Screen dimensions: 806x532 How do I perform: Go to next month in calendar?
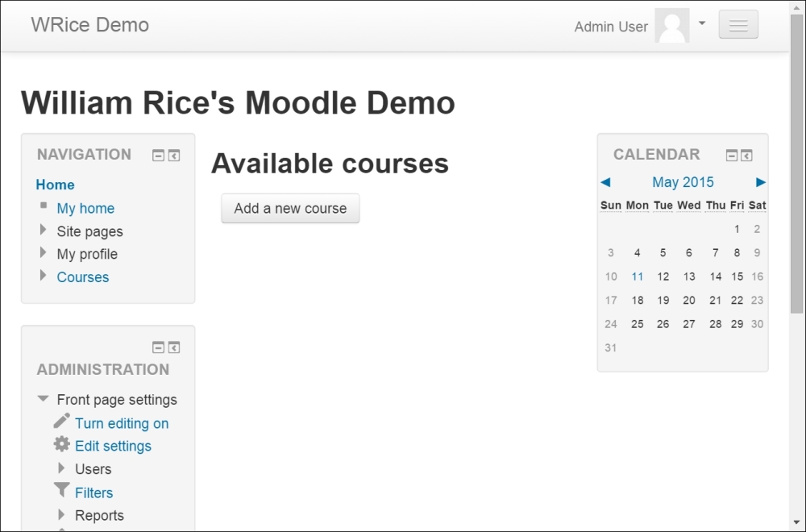761,182
